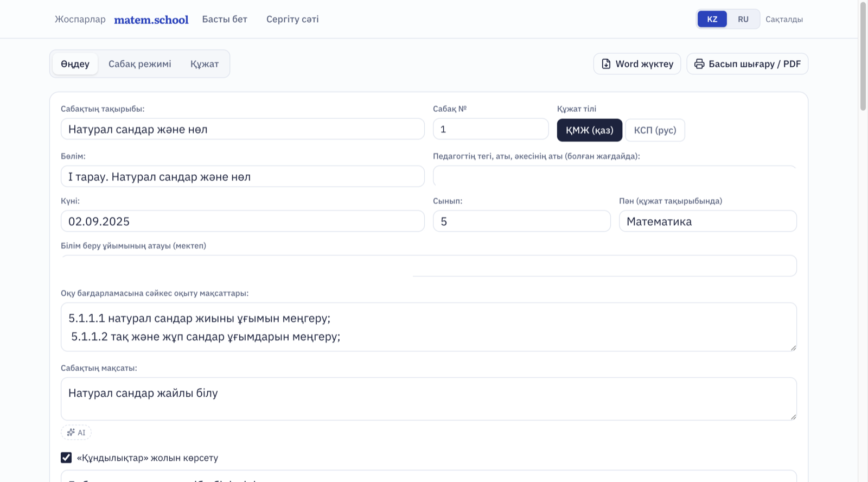Open the Құжат tab
The height and width of the screenshot is (482, 868).
(205, 64)
